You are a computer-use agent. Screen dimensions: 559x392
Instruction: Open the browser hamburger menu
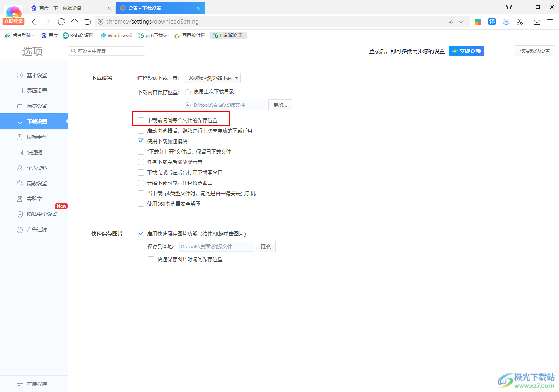point(550,22)
